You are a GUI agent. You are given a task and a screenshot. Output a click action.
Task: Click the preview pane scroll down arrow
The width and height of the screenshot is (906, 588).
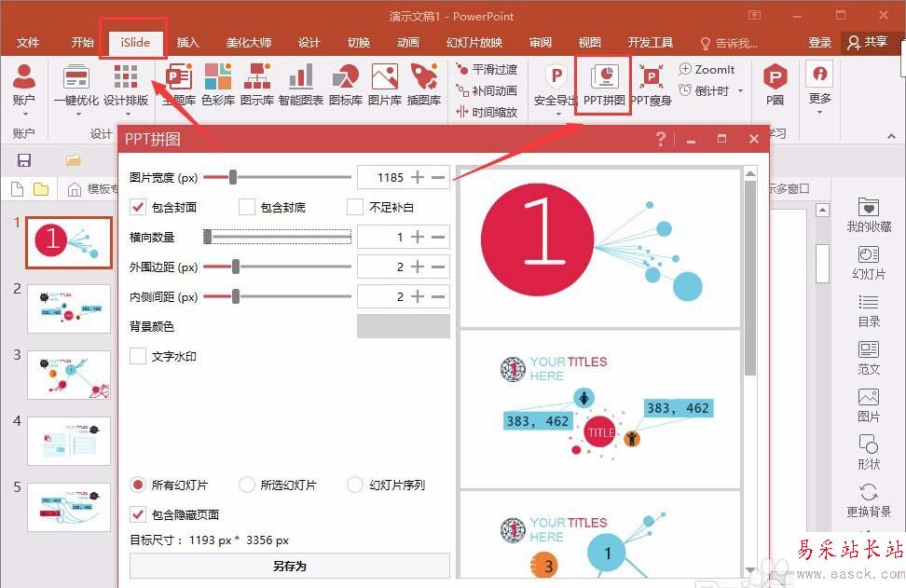[750, 570]
